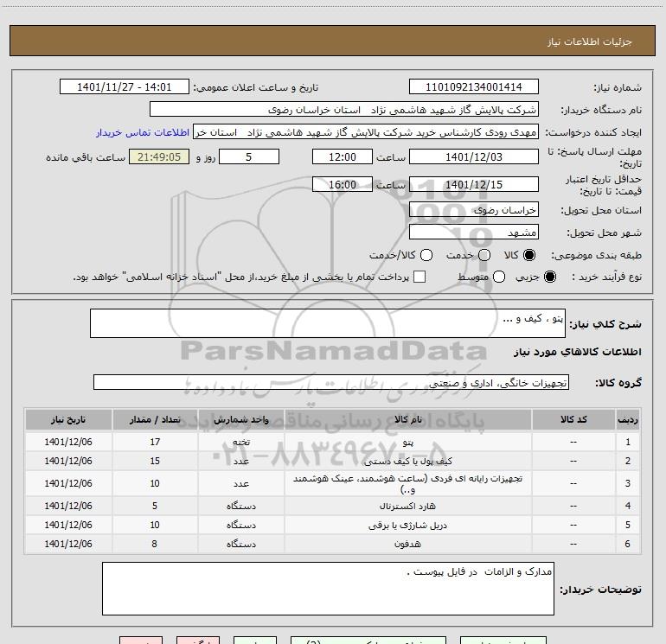Click price validity date 1401/12/15

474,184
